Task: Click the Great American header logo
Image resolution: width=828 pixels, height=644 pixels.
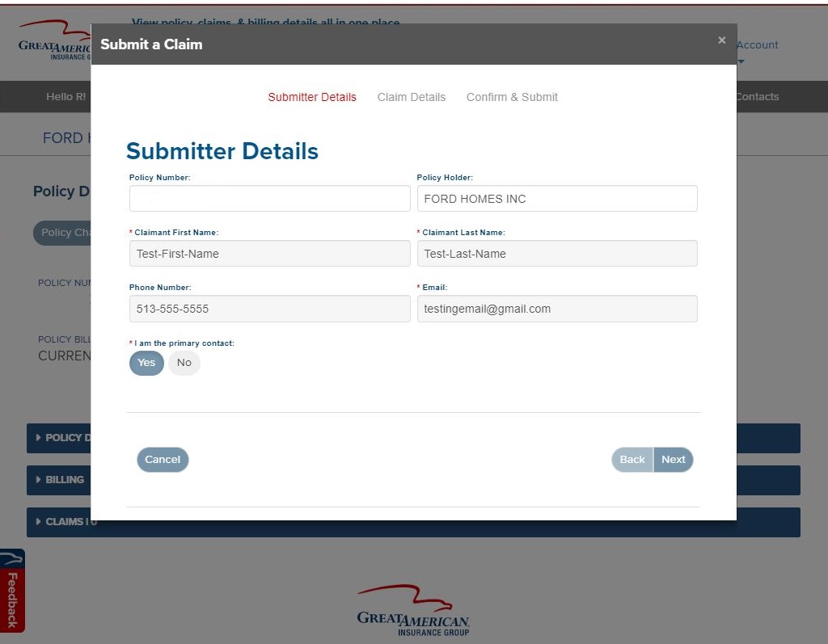Action: click(53, 44)
